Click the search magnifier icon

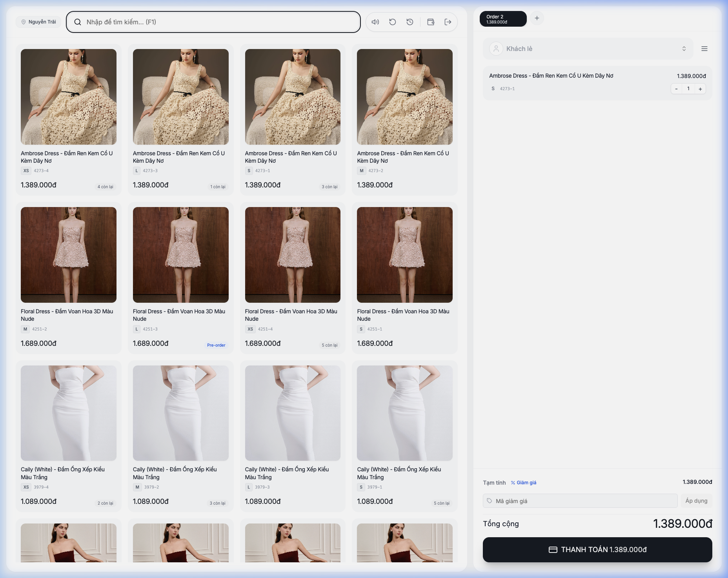point(78,22)
